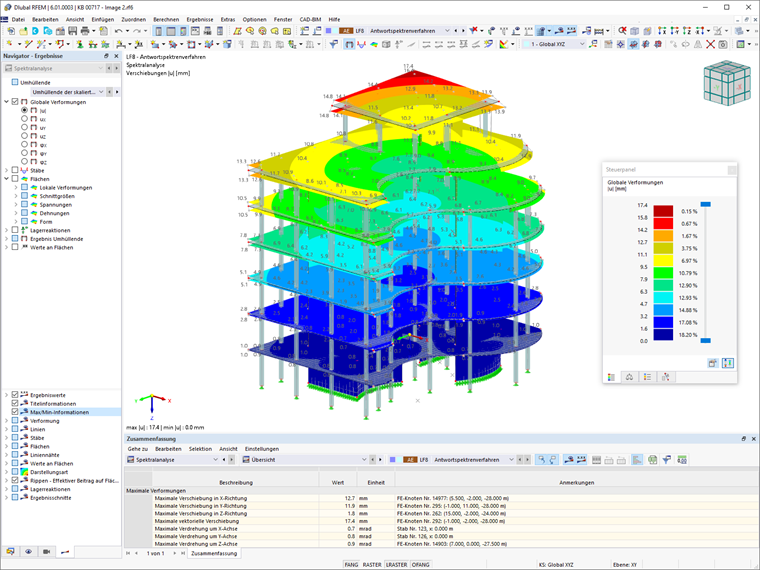Click the print icon in the toolbar
Screen dimensions: 760x570
click(x=85, y=31)
